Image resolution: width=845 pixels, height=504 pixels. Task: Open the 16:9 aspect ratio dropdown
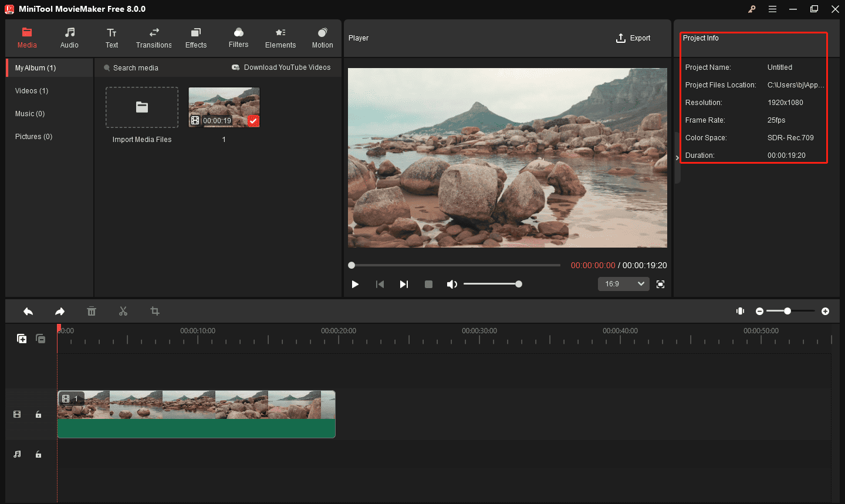(624, 284)
